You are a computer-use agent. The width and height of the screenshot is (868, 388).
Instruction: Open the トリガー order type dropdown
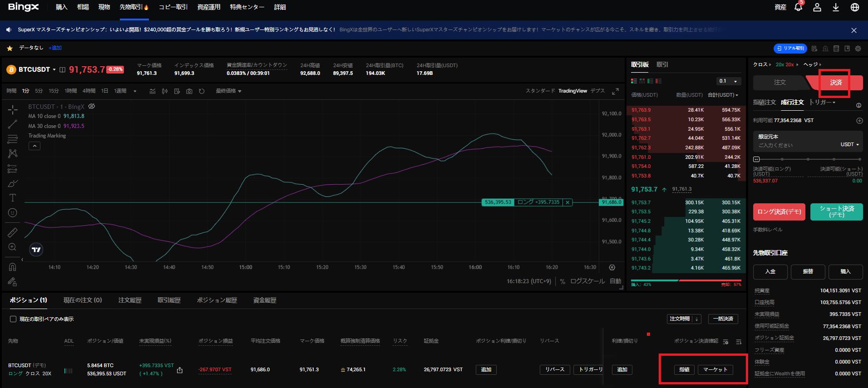point(822,103)
